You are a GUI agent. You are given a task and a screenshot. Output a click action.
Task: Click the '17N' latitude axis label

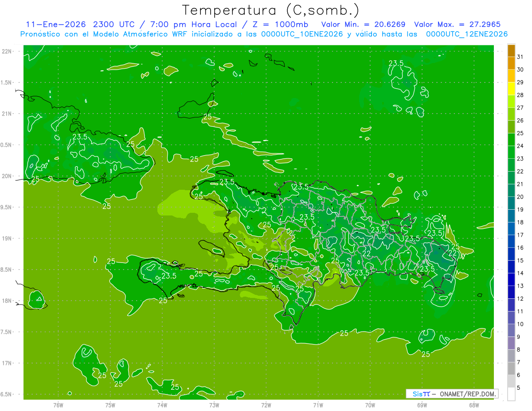click(x=6, y=363)
